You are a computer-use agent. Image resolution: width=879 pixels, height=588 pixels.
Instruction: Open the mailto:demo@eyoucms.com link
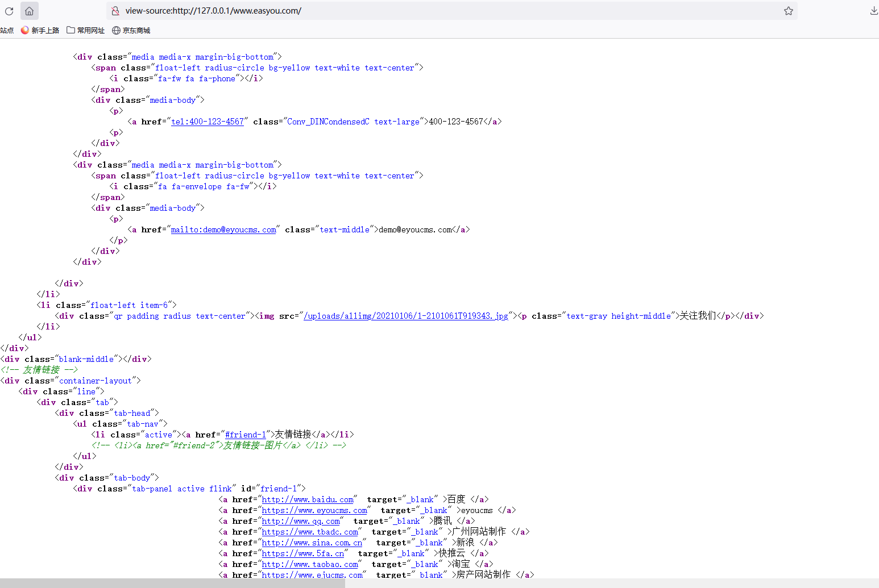(x=223, y=230)
